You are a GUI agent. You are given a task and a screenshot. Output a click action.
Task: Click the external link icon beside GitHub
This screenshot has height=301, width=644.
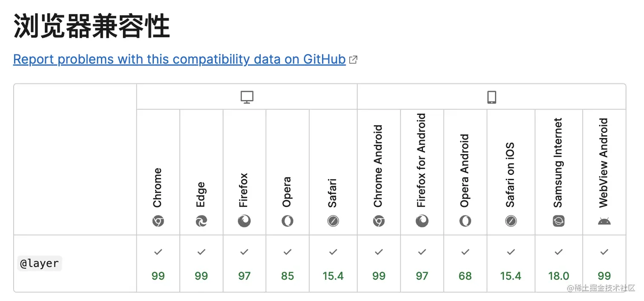click(x=353, y=60)
